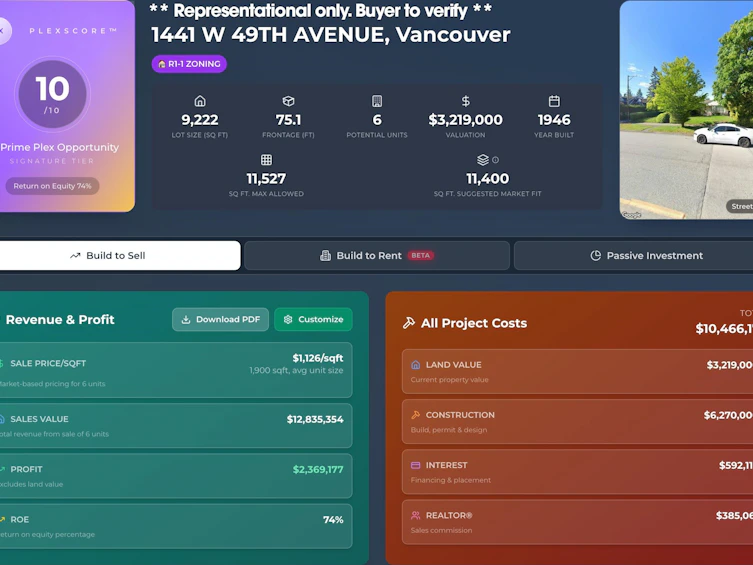Click the R1-1 ZONING badge
This screenshot has height=565, width=753.
pyautogui.click(x=189, y=64)
